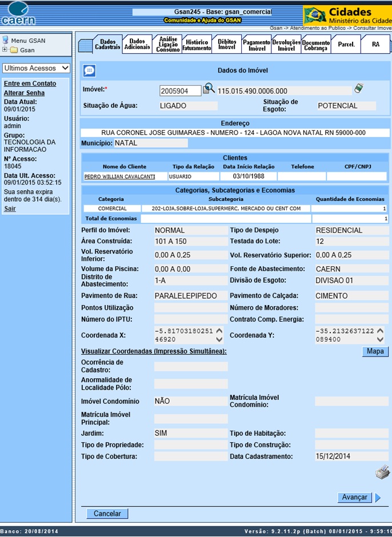Click the blue arrow next to Avançar
This screenshot has height=537, width=392.
[378, 498]
